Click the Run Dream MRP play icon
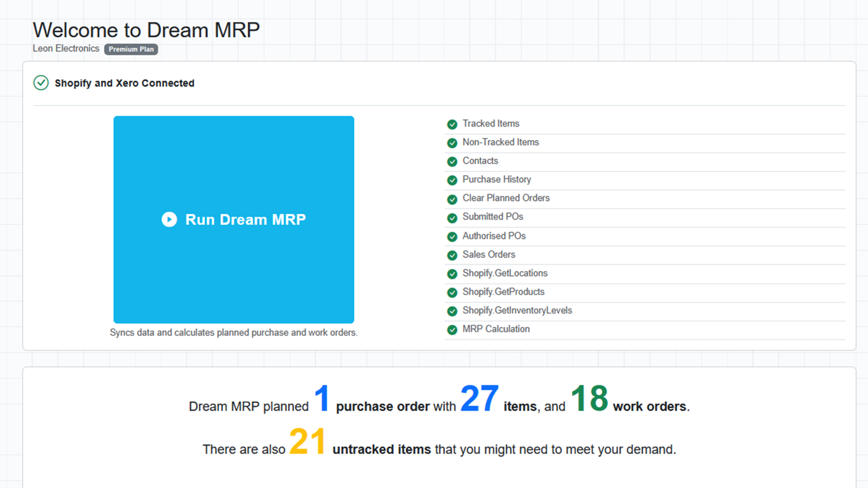Viewport: 868px width, 488px height. pyautogui.click(x=169, y=220)
